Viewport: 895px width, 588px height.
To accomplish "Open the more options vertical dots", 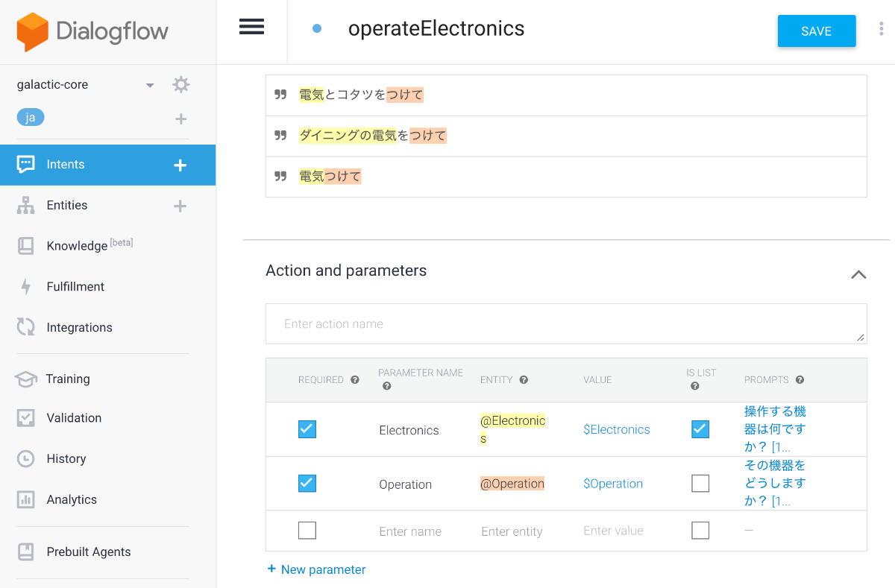I will 881,29.
